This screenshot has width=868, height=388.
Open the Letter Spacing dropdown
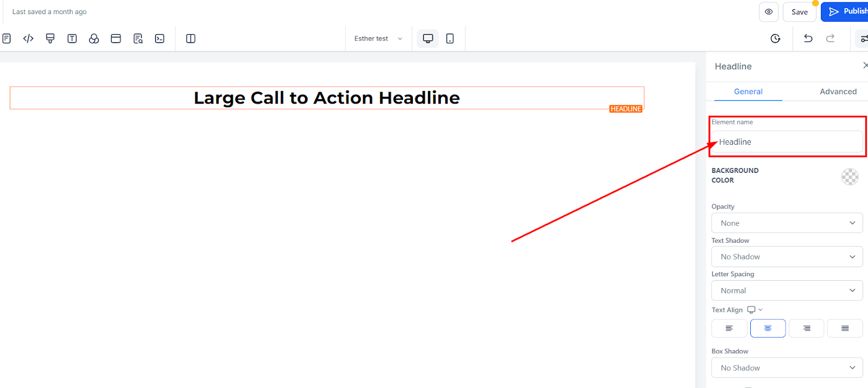(x=787, y=290)
